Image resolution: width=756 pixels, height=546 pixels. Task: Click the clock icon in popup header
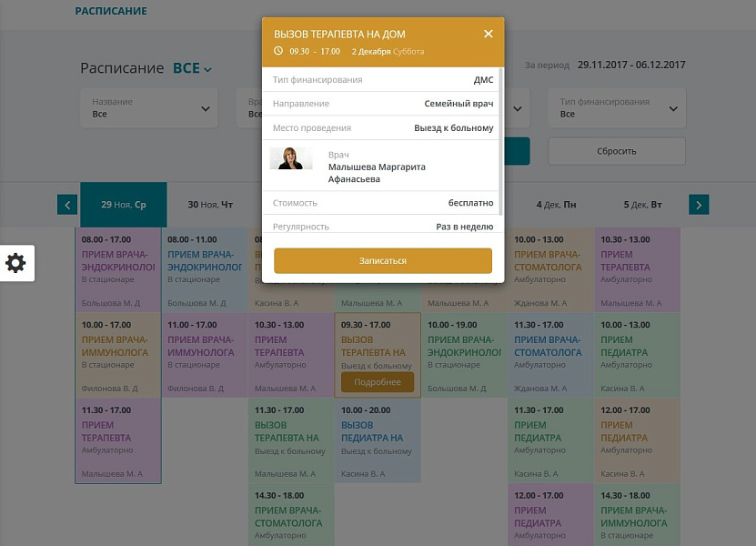pyautogui.click(x=278, y=51)
